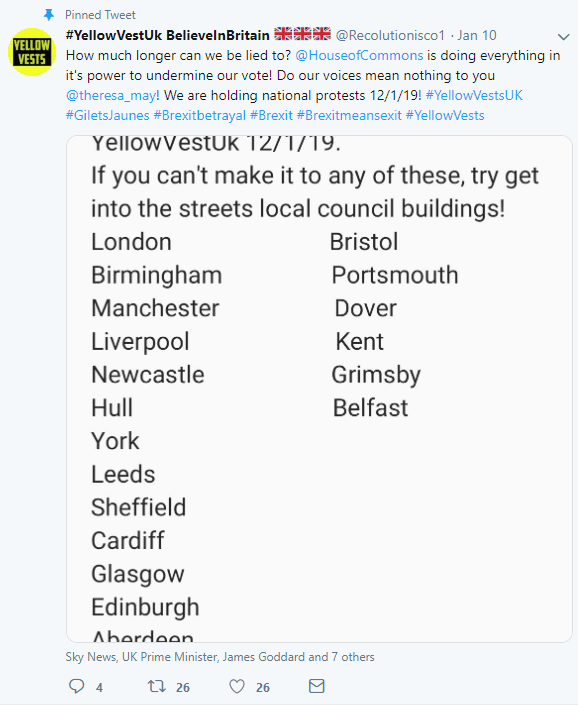This screenshot has width=578, height=706.
Task: Open the @Recolutionisco1 handle
Action: point(390,35)
